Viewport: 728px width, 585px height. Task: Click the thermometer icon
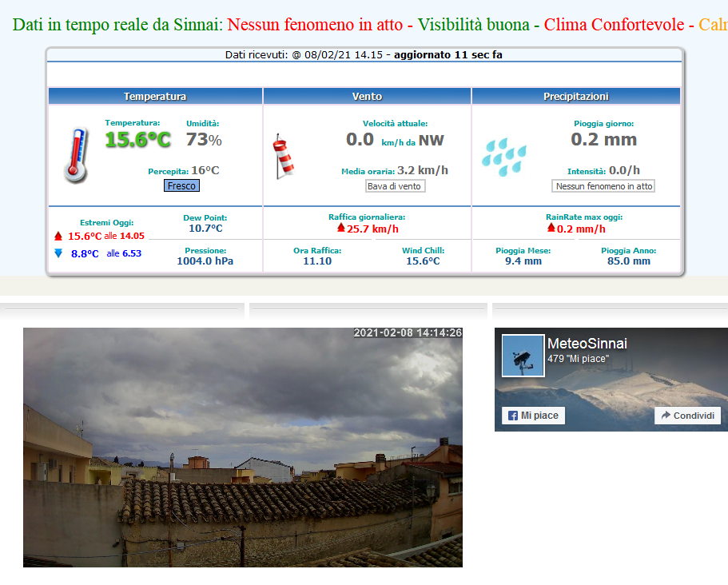[x=76, y=155]
